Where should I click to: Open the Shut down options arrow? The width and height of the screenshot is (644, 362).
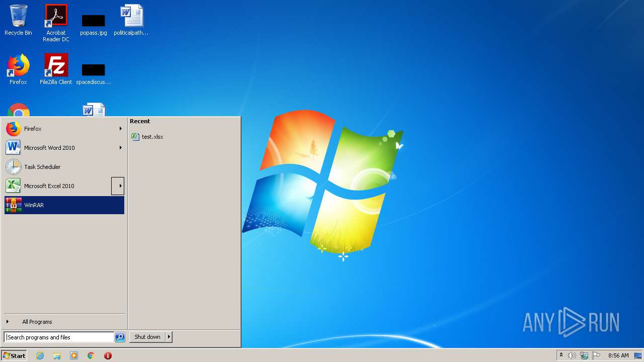(169, 337)
